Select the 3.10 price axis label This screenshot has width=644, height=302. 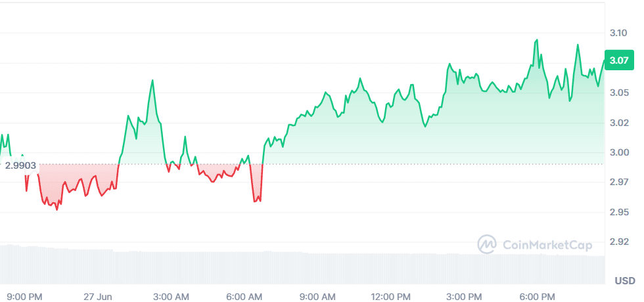pos(618,33)
